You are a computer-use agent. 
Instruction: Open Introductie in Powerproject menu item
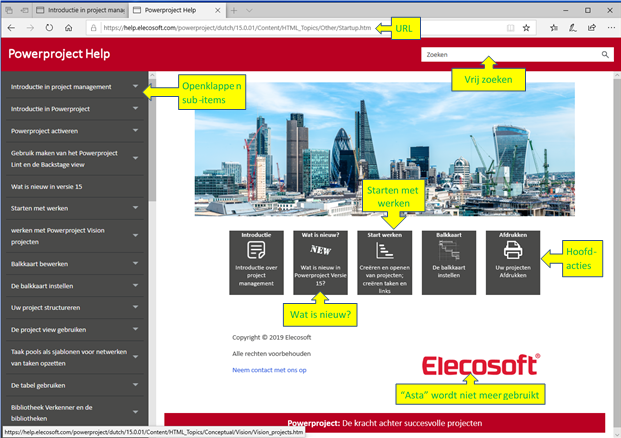point(50,109)
